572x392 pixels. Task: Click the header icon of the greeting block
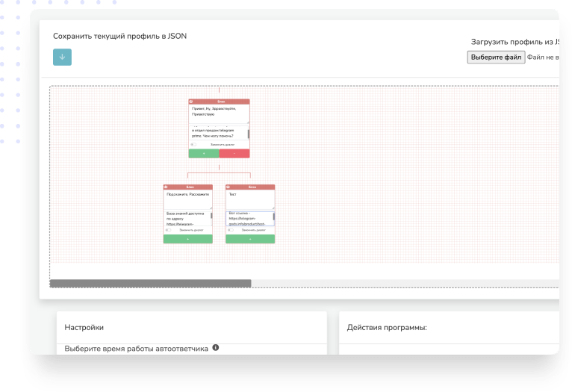(192, 102)
